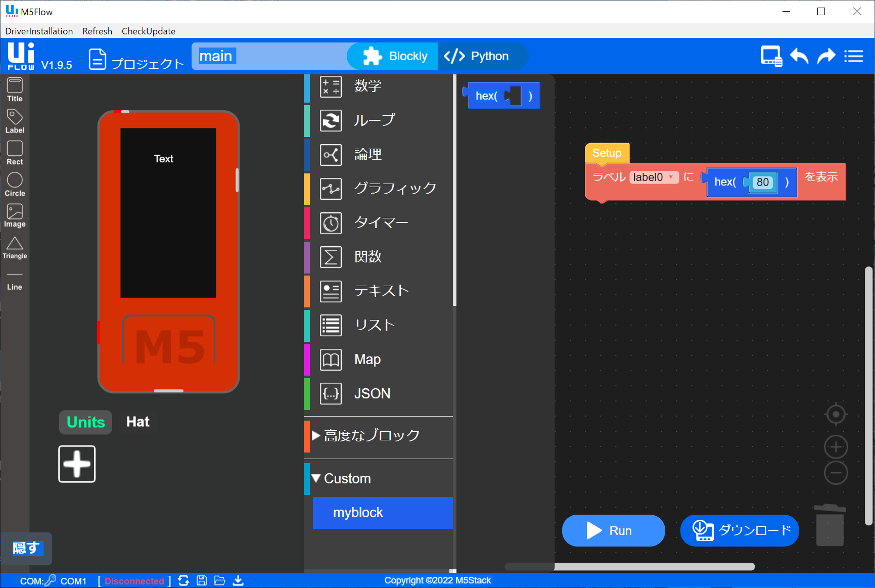The height and width of the screenshot is (588, 875).
Task: Expand the 高度なブロック advanced blocks section
Action: coord(378,436)
